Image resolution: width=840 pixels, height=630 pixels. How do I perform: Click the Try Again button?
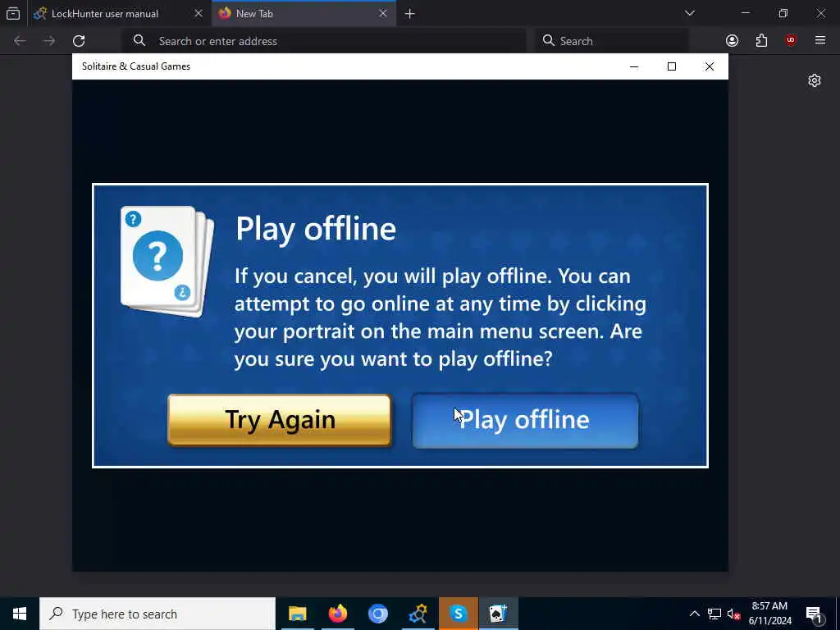(x=279, y=420)
